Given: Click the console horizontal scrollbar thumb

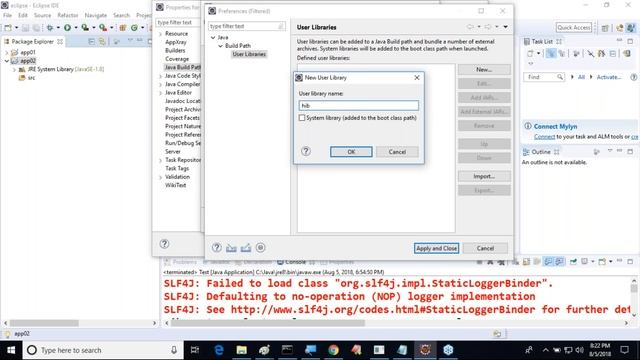Looking at the screenshot, I should coord(268,323).
